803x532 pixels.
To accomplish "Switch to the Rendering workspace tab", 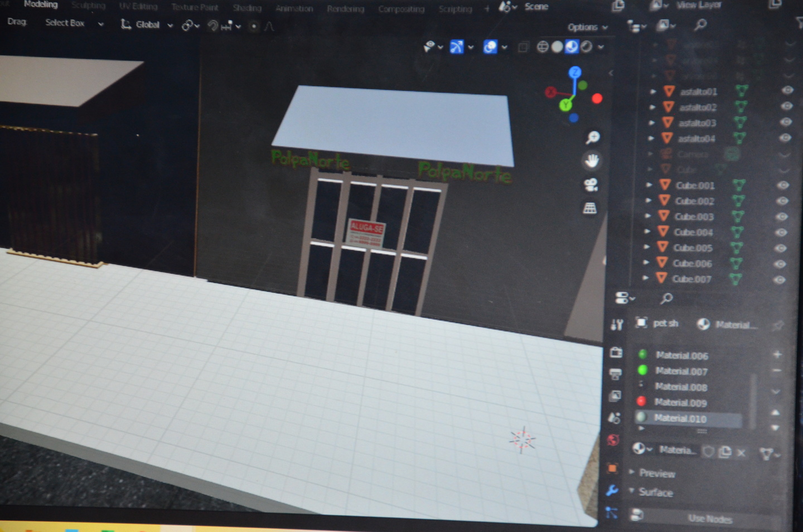I will (346, 8).
